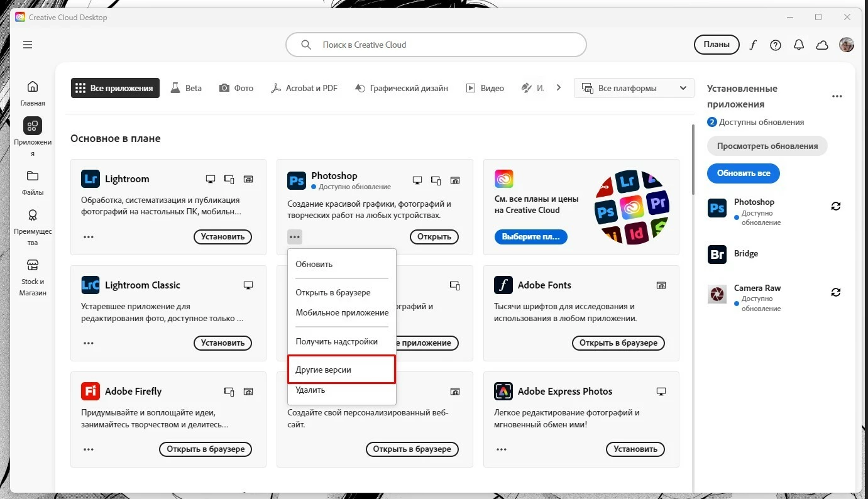This screenshot has width=868, height=499.
Task: Focus the Поиск в Creative Cloud field
Action: [436, 45]
